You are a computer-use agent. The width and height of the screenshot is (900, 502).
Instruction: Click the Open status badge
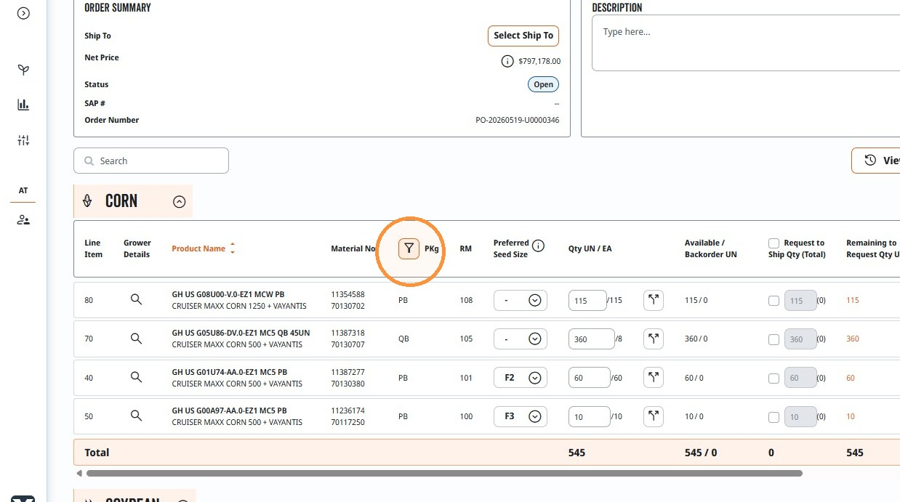(543, 84)
